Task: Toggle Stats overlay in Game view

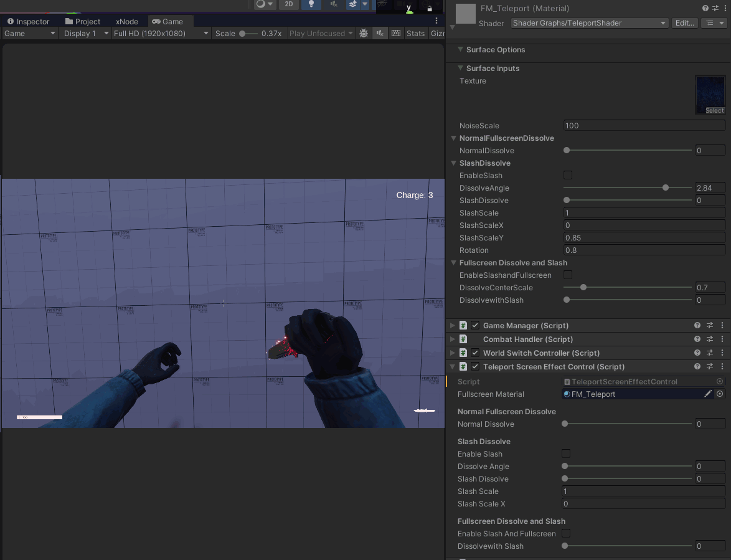Action: [415, 33]
